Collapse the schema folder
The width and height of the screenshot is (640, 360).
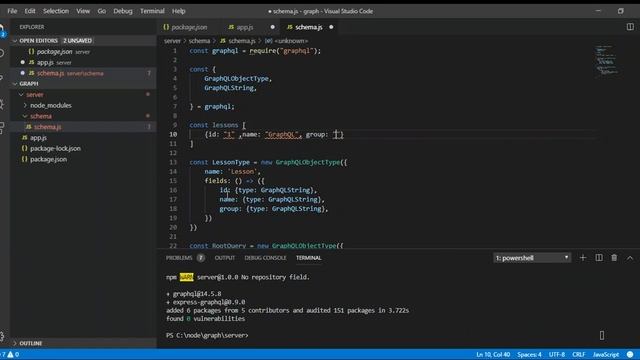(x=25, y=116)
